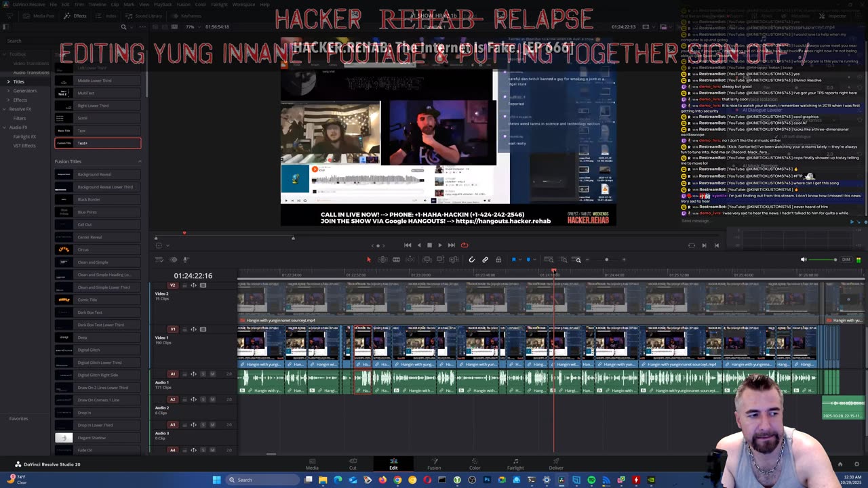Open the Flag color dropdown arrow
Viewport: 868px width, 488px height.
(x=520, y=260)
